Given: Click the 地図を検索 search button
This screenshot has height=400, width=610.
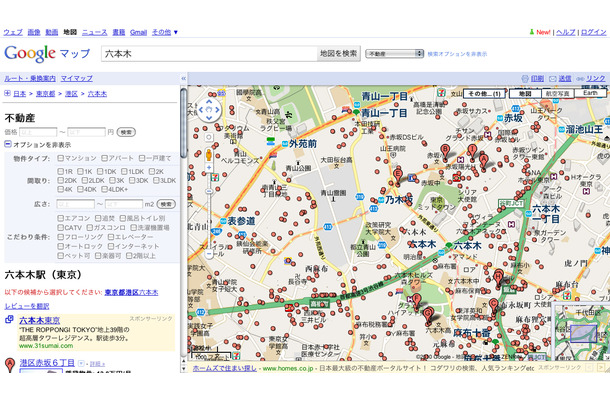Looking at the screenshot, I should pos(338,54).
